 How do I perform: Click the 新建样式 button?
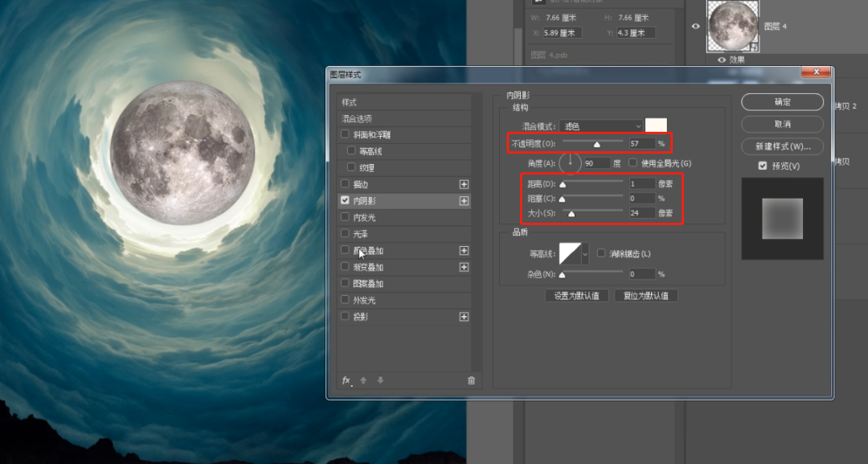click(x=781, y=146)
